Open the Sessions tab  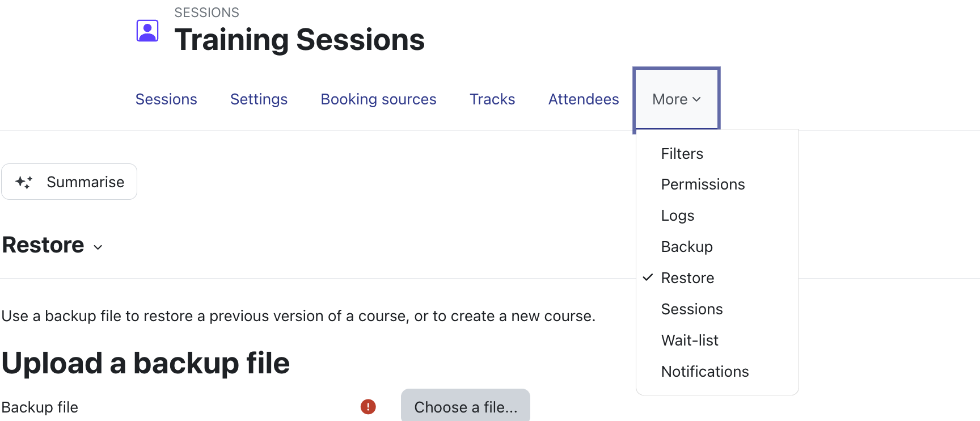tap(166, 99)
